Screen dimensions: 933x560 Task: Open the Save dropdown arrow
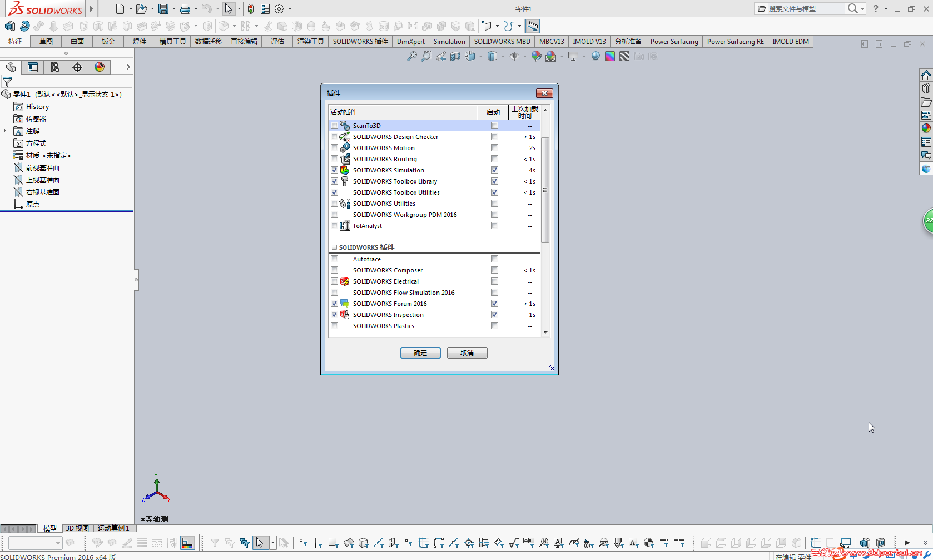pyautogui.click(x=174, y=9)
